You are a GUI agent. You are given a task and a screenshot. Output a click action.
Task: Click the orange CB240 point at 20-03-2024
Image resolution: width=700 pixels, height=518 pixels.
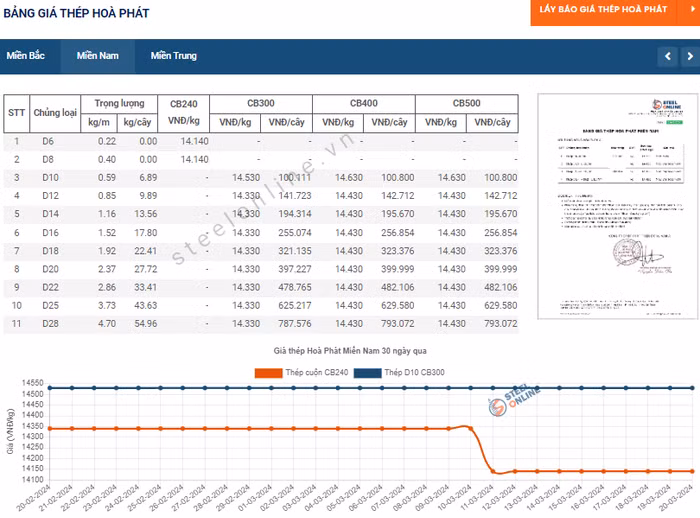(693, 471)
